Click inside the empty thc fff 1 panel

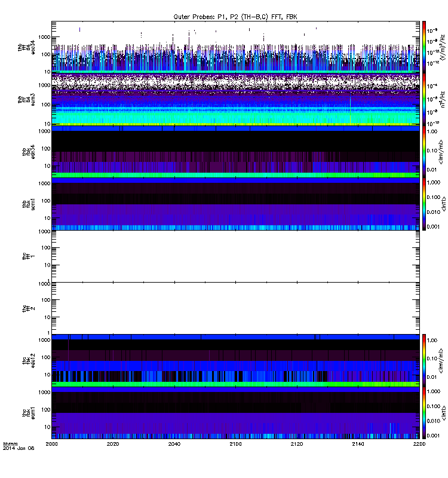point(235,256)
